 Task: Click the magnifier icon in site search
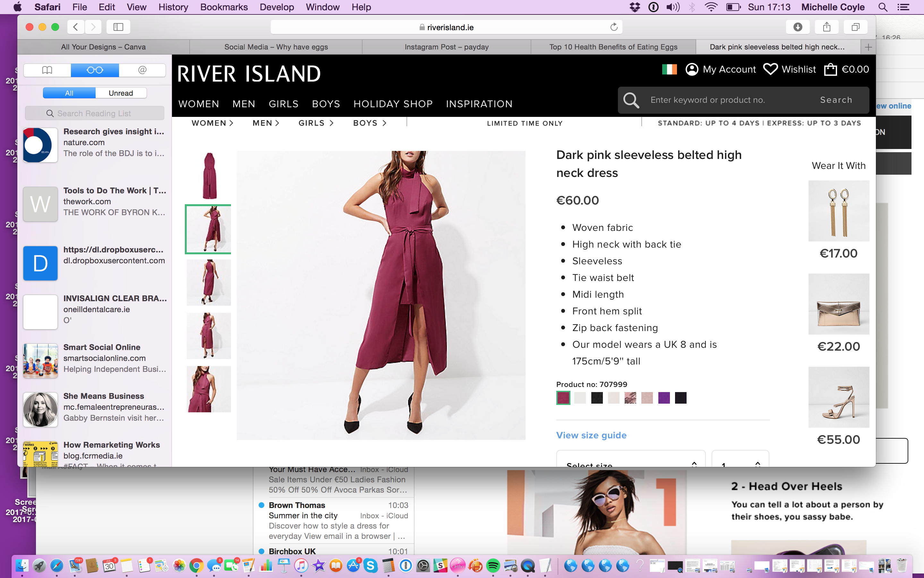point(631,100)
